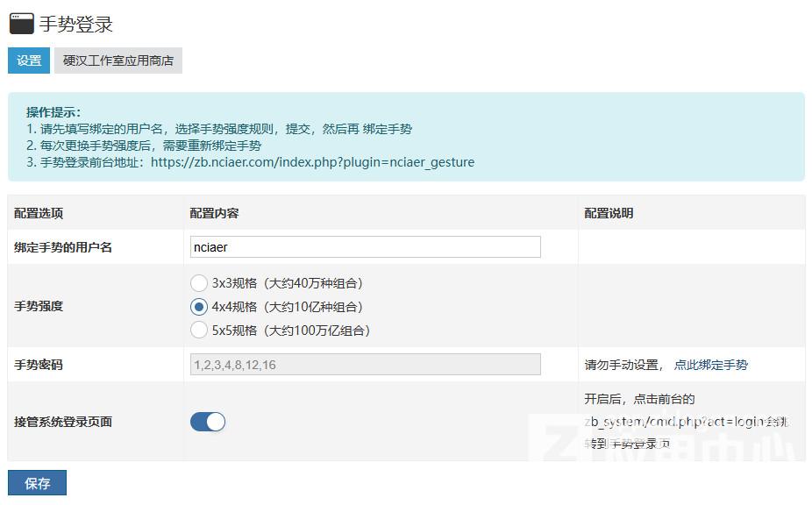Screen dimensions: 812x505
Task: Click the 配置选项 column header
Action: coord(39,213)
